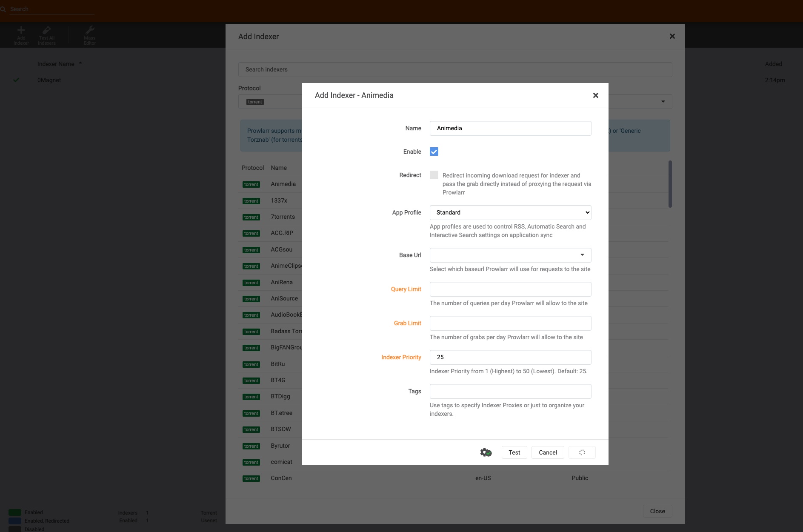Image resolution: width=803 pixels, height=532 pixels.
Task: Click the Search indexers field
Action: tap(455, 69)
